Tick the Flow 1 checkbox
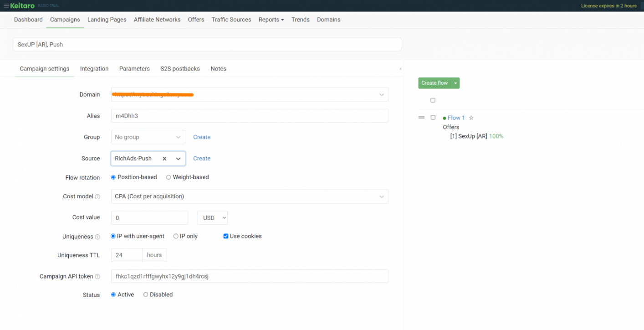Screen dimensions: 644x330 (x=433, y=118)
